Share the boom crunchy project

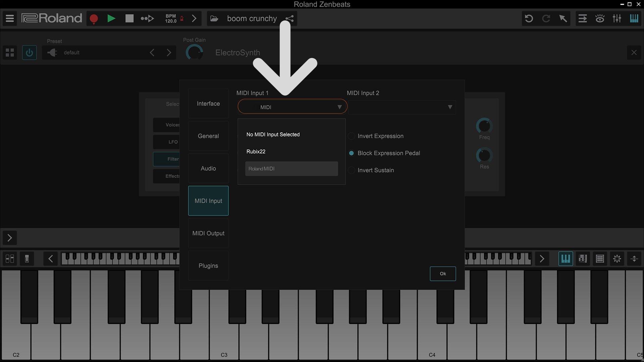coord(289,18)
